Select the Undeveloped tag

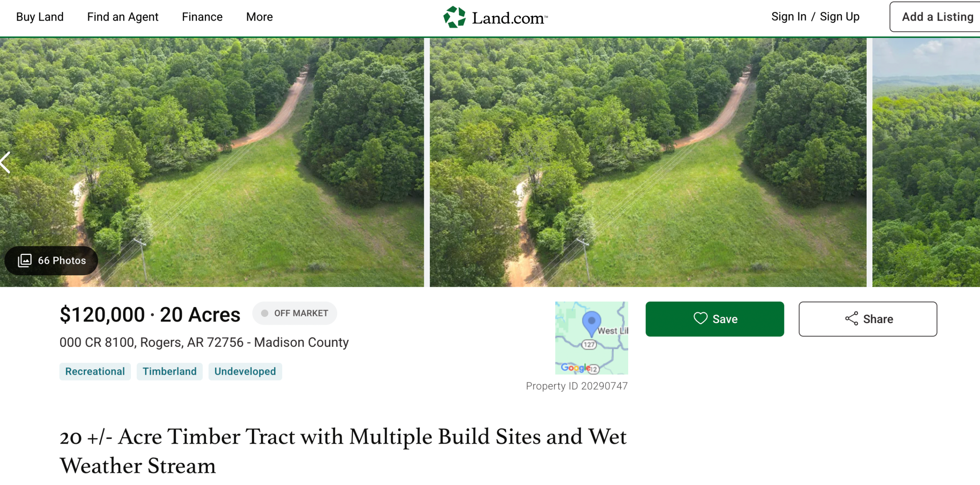245,371
